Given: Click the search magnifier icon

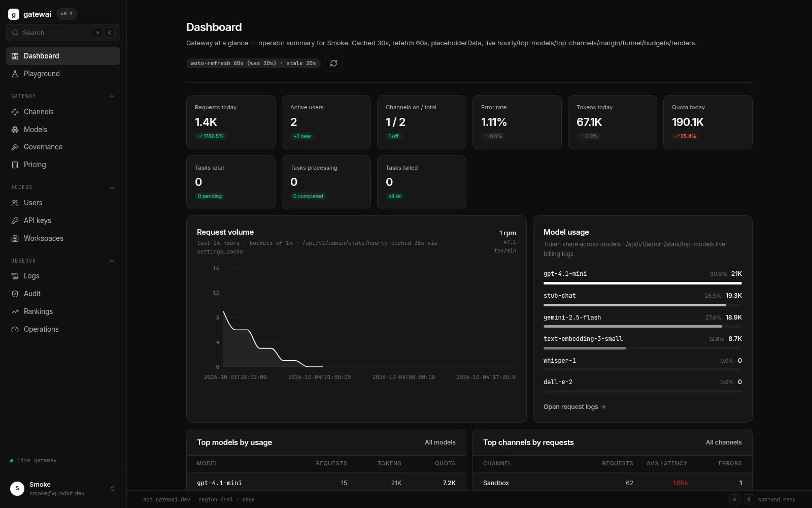Looking at the screenshot, I should pyautogui.click(x=15, y=33).
